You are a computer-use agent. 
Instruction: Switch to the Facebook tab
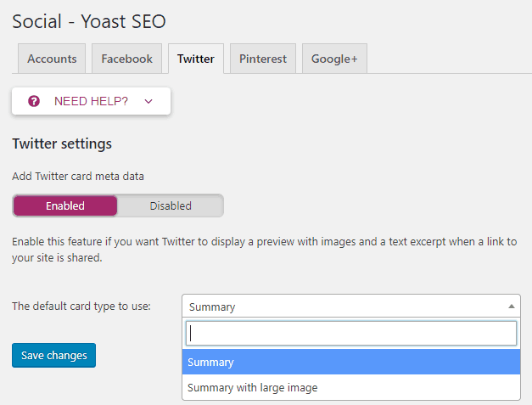click(x=127, y=59)
